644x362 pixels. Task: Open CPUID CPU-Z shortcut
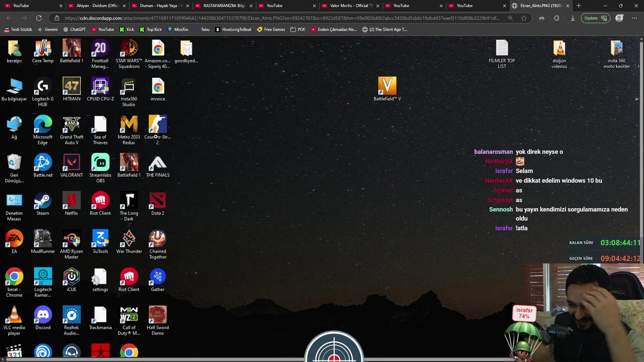[100, 89]
